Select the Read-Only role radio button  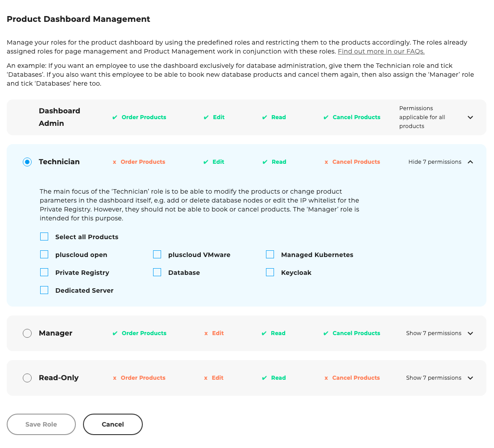(27, 377)
